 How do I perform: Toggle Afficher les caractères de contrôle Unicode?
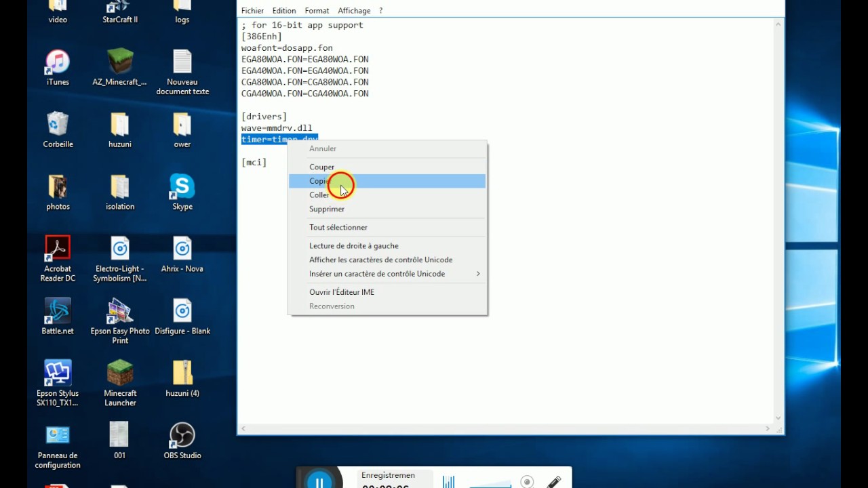point(387,260)
